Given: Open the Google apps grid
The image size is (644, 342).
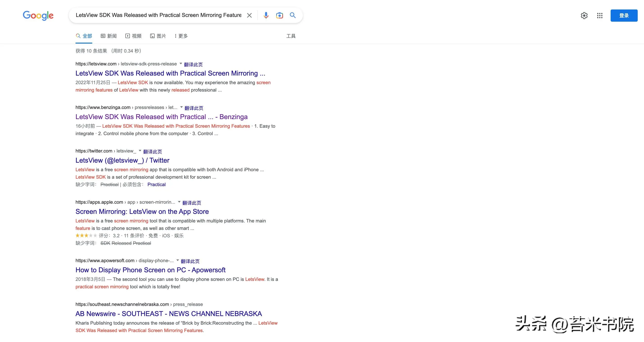Looking at the screenshot, I should pos(600,16).
